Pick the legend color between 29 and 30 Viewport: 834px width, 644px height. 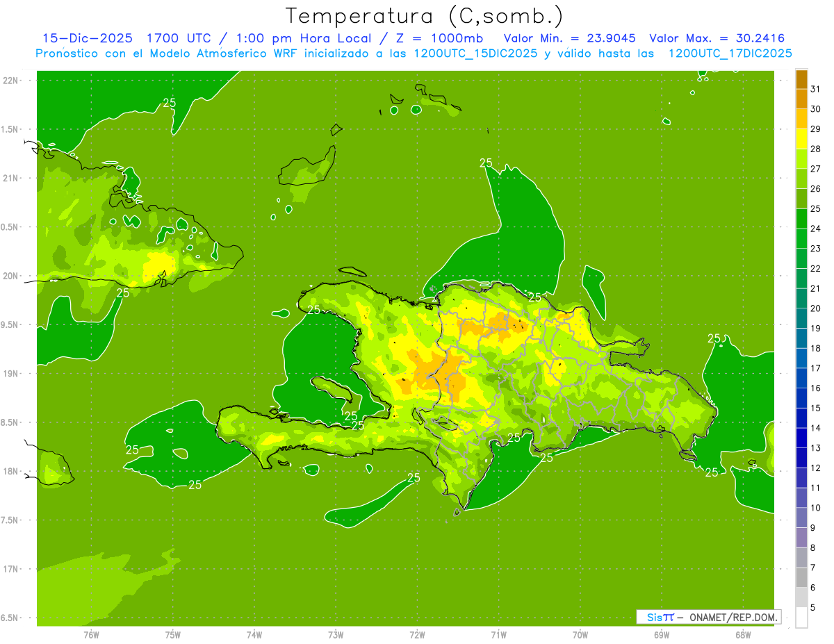801,119
